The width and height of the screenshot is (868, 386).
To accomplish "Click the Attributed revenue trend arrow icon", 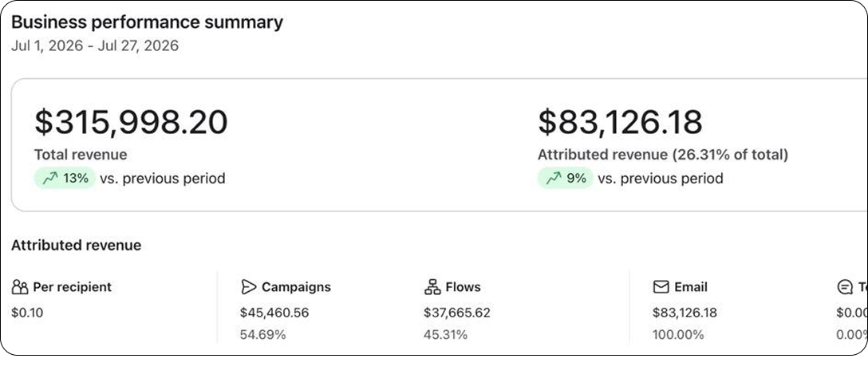I will point(554,178).
